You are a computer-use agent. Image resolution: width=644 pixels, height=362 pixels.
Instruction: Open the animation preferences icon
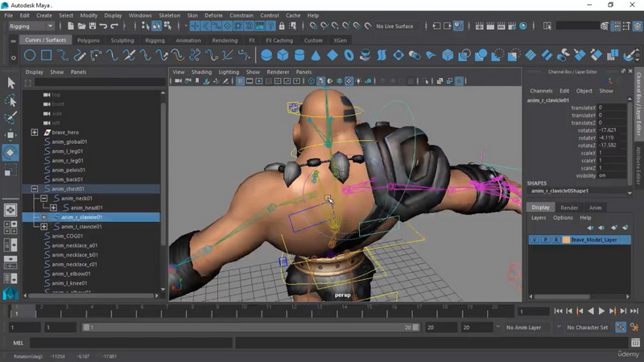coord(634,327)
